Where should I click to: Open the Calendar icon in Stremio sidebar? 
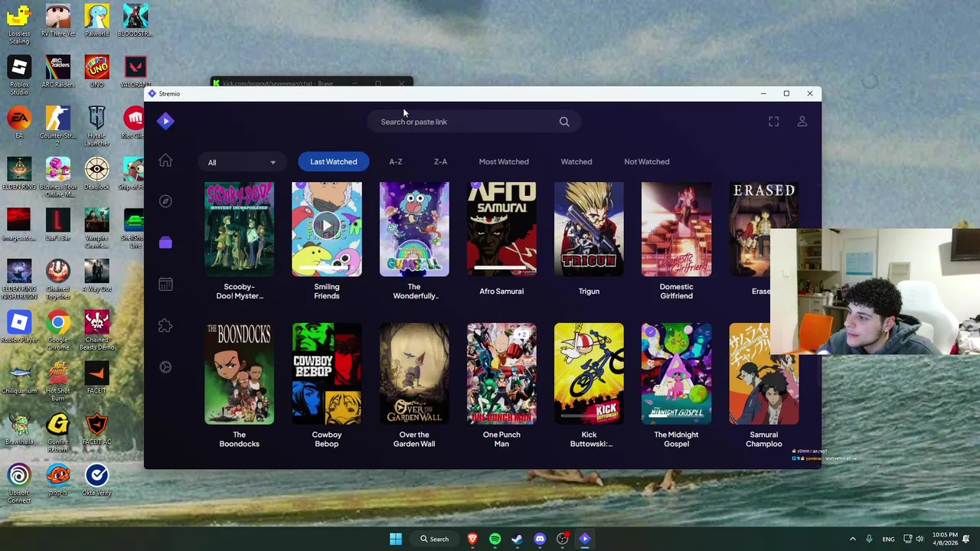click(165, 284)
